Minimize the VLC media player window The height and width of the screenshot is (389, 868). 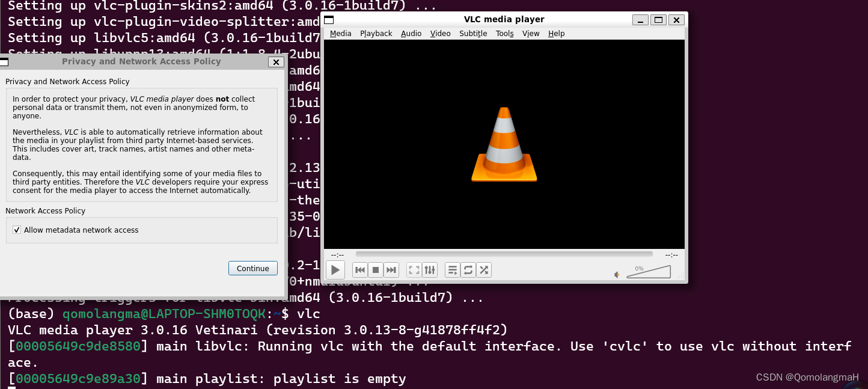point(641,20)
